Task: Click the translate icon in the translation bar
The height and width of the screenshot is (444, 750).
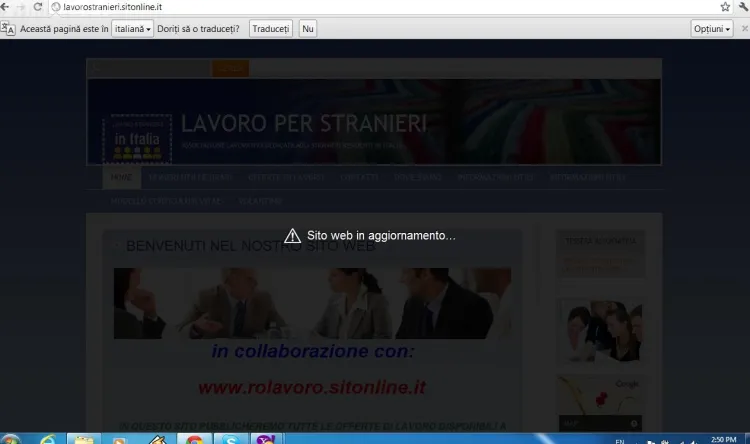Action: click(8, 29)
